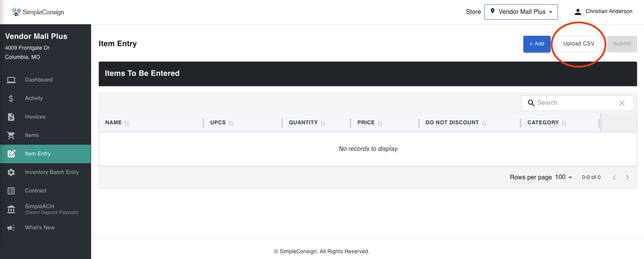Click the user profile avatar icon
The image size is (644, 259).
tap(578, 12)
